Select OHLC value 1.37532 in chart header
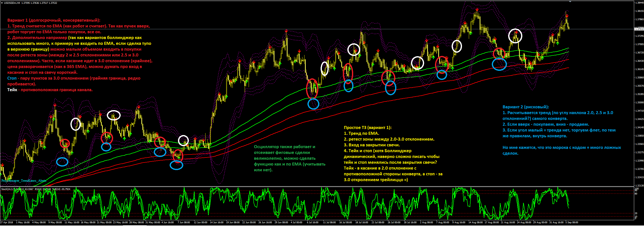 [x=53, y=3]
